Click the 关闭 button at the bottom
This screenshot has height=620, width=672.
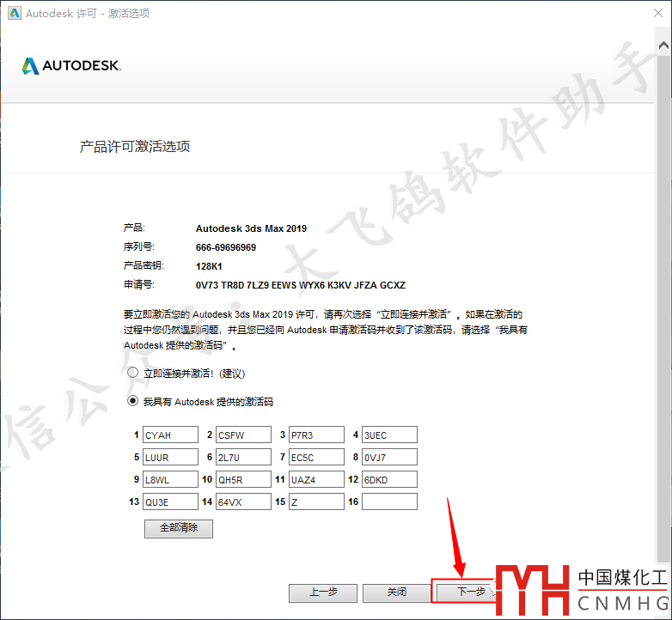[396, 592]
